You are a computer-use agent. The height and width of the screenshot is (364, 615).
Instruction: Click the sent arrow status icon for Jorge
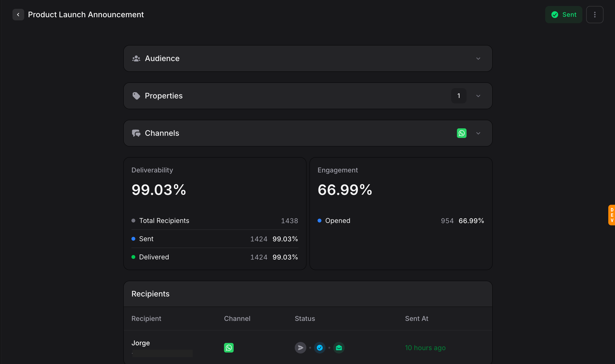pos(300,347)
